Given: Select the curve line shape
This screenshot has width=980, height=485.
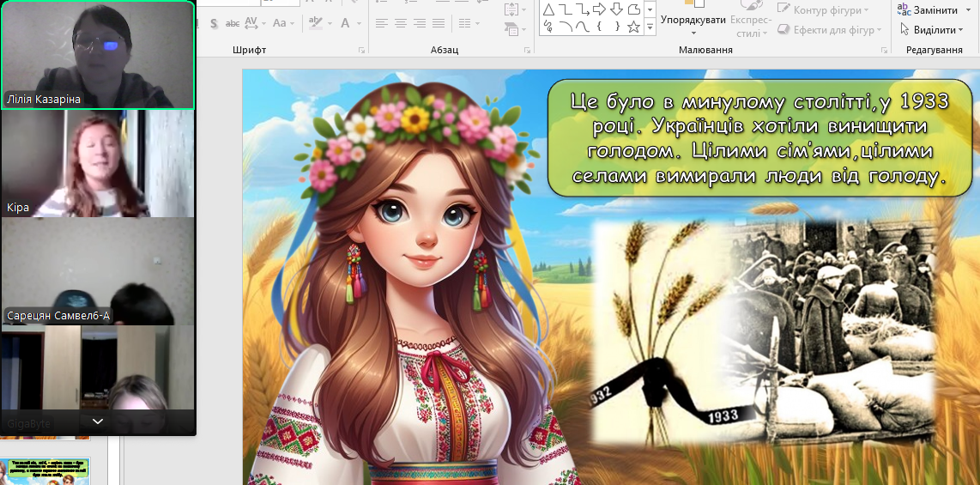Looking at the screenshot, I should click(583, 27).
